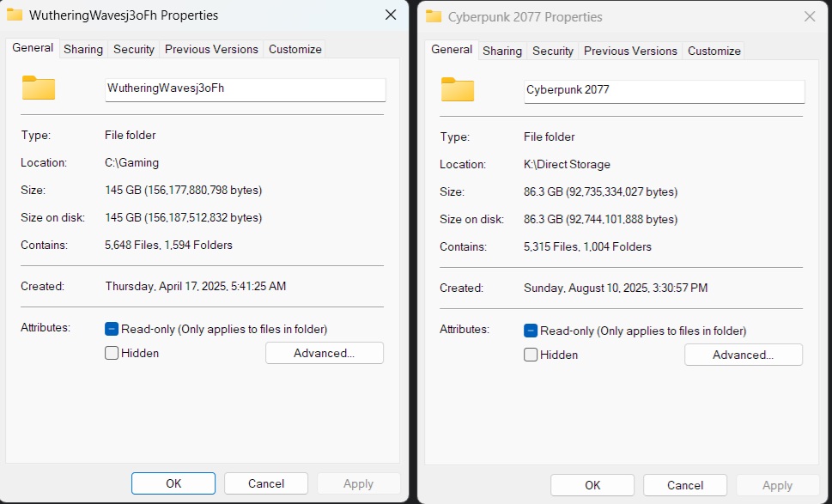
Task: Click OK in Cyberpunk 2077 Properties
Action: (x=592, y=485)
